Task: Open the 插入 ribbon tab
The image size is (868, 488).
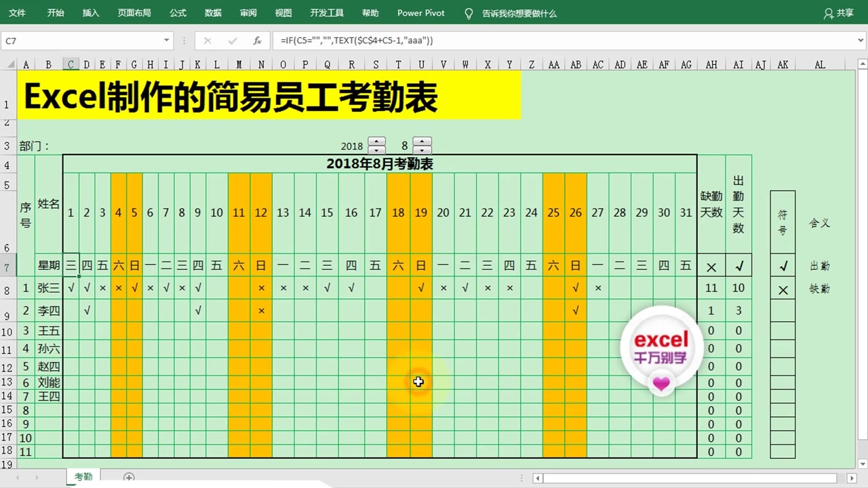Action: click(90, 13)
